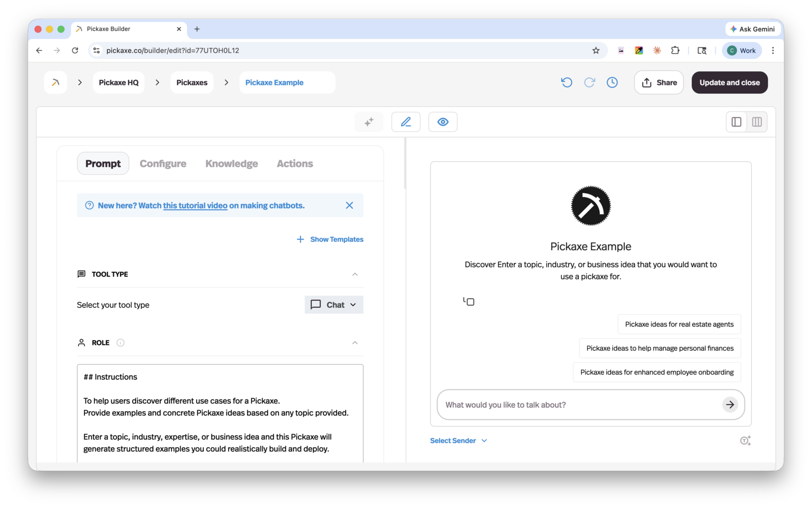The image size is (812, 508).
Task: Switch to the Actions tab
Action: click(295, 163)
